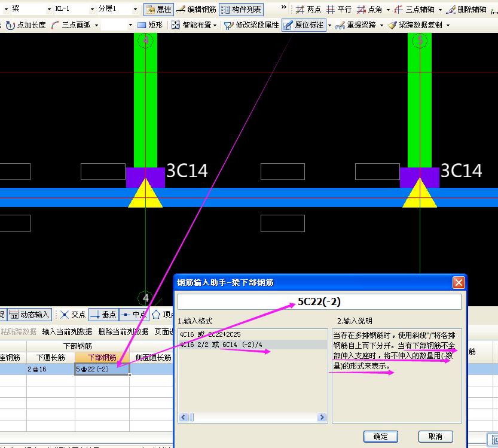Click 删除当前列数据 menu item
Image resolution: width=498 pixels, height=448 pixels.
coord(123,332)
